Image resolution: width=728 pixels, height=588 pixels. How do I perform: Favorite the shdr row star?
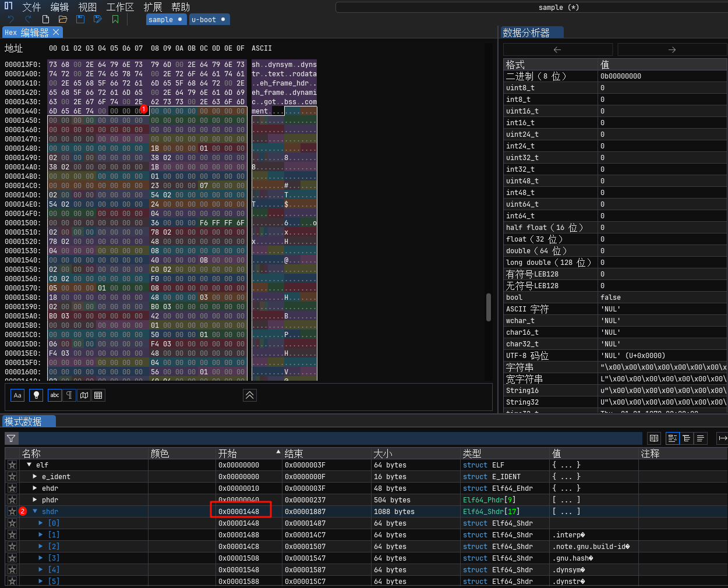tap(12, 511)
